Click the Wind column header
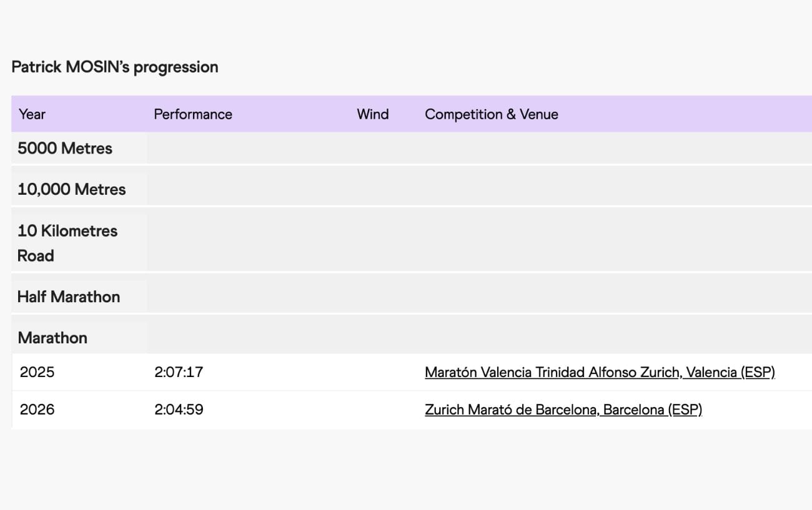The width and height of the screenshot is (812, 510). [x=373, y=114]
